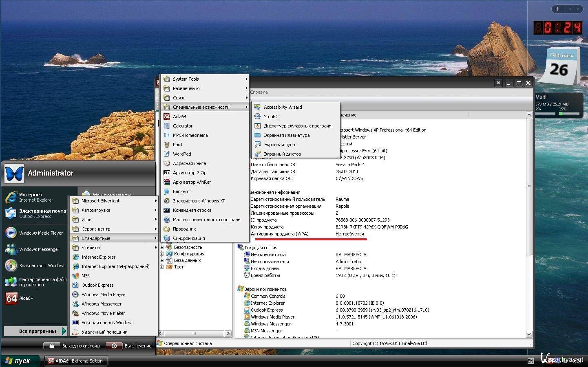Launch Архиватор 7-Zip
The height and width of the screenshot is (367, 588).
(205, 173)
